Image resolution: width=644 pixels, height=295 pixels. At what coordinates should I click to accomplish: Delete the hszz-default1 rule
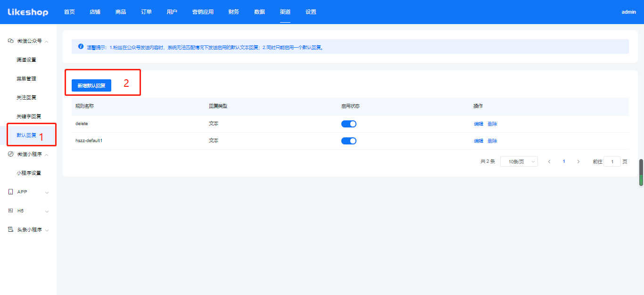(492, 141)
